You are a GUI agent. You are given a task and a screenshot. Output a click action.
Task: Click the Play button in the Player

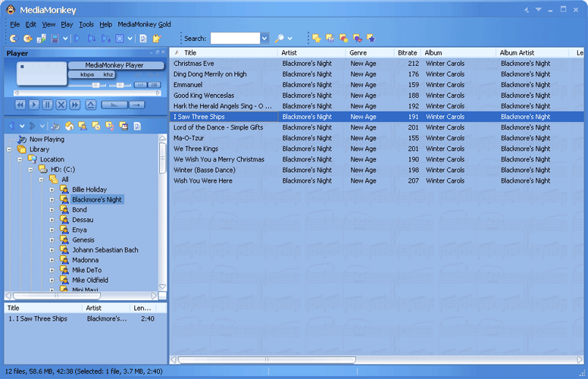point(34,105)
